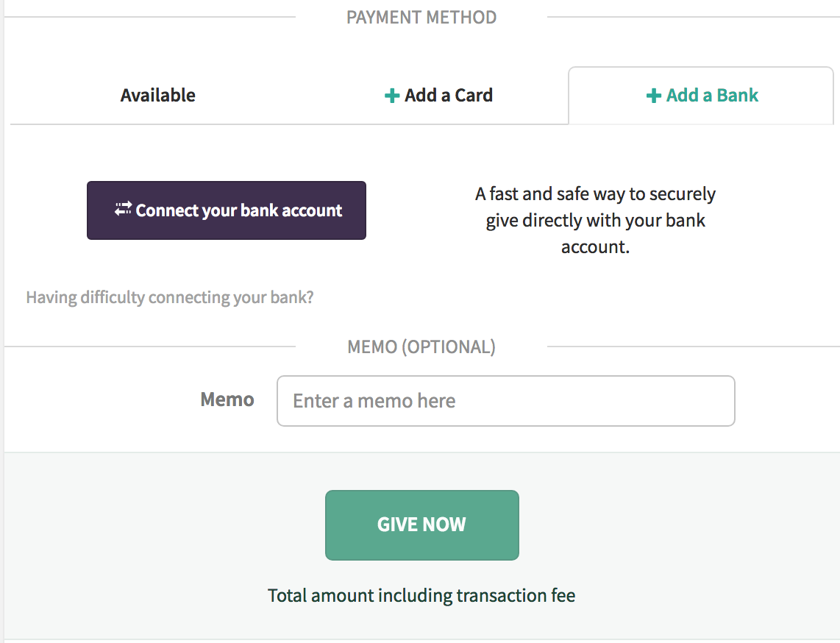840x643 pixels.
Task: Focus the Memo text input field
Action: tap(506, 401)
